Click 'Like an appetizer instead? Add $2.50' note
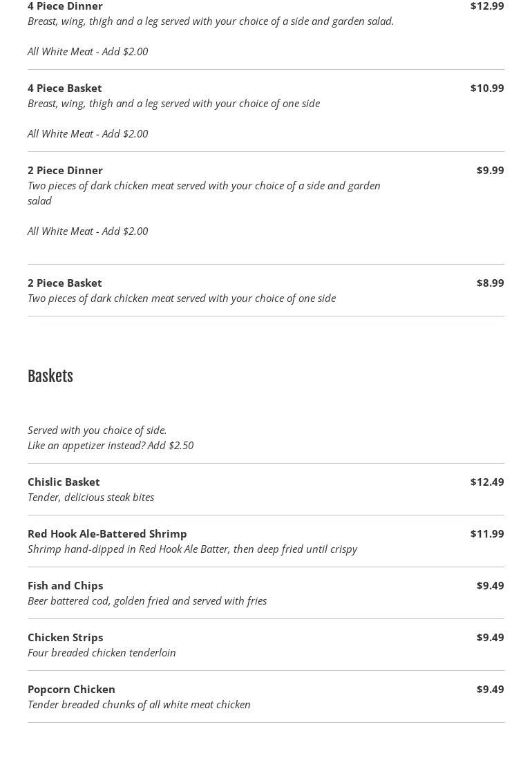 pos(111,445)
